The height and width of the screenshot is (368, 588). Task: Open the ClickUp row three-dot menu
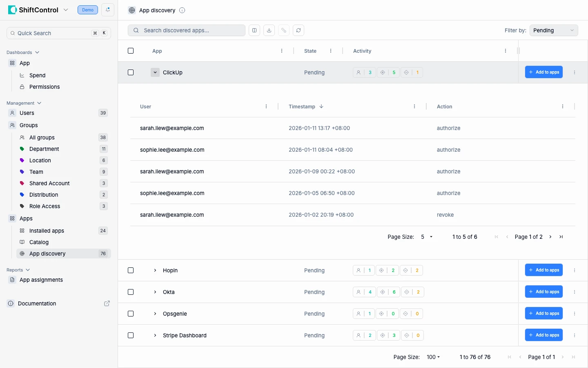[x=575, y=72]
